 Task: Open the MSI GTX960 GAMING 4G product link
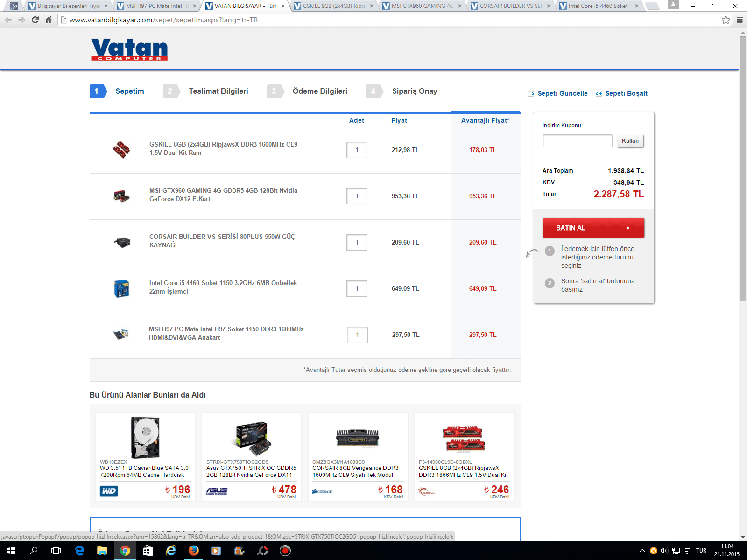point(223,195)
